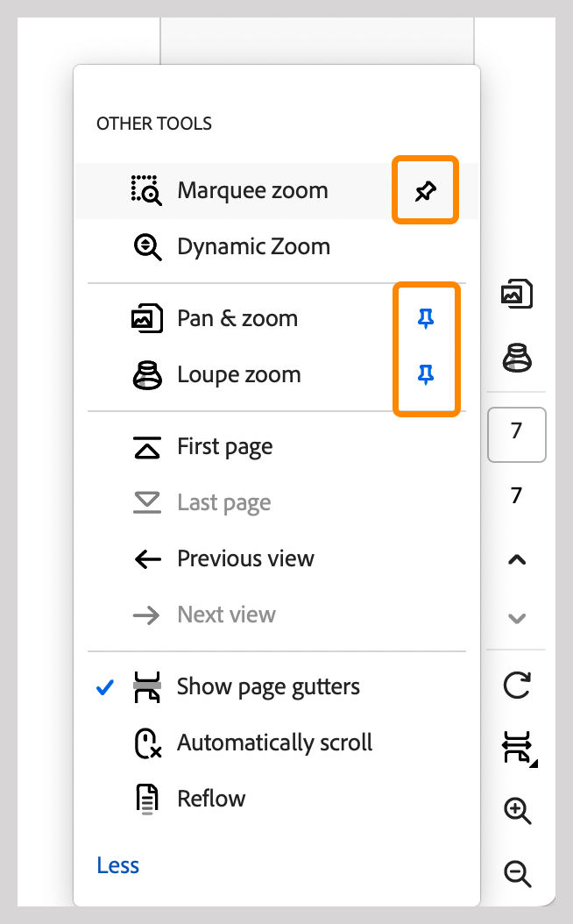This screenshot has width=573, height=924.
Task: Enable Automatically scroll
Action: tap(274, 743)
